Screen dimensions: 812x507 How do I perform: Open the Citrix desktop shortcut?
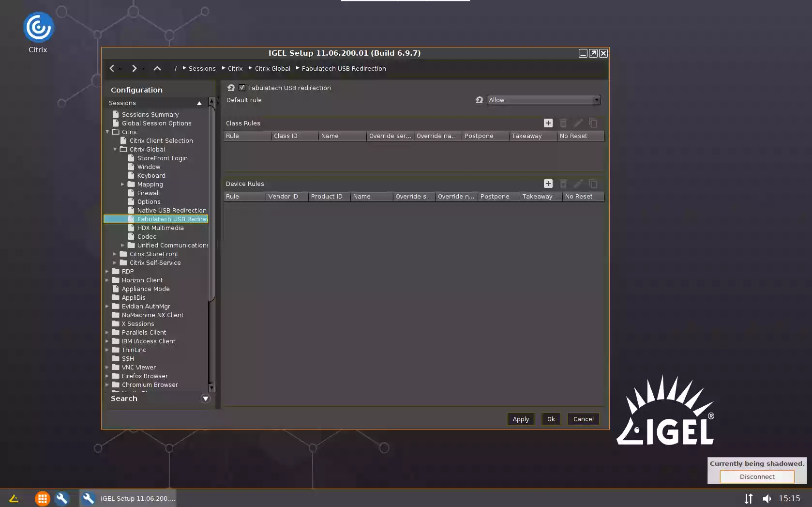[38, 32]
